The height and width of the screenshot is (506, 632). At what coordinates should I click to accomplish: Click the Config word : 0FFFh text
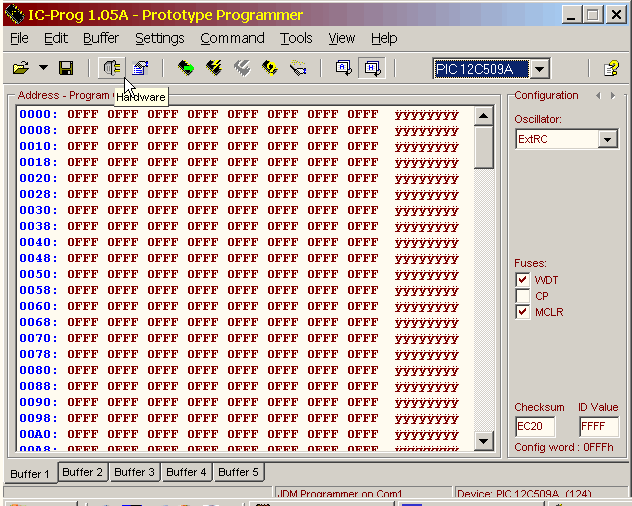(564, 448)
